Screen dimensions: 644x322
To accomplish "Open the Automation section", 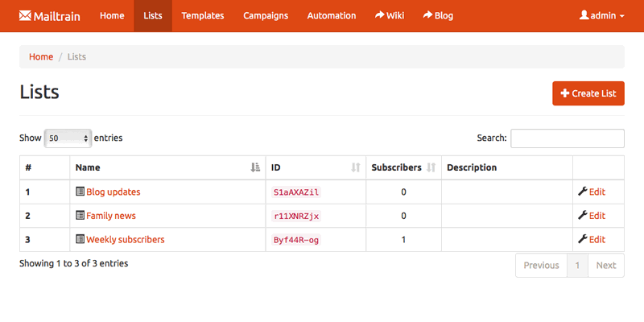I will (332, 15).
